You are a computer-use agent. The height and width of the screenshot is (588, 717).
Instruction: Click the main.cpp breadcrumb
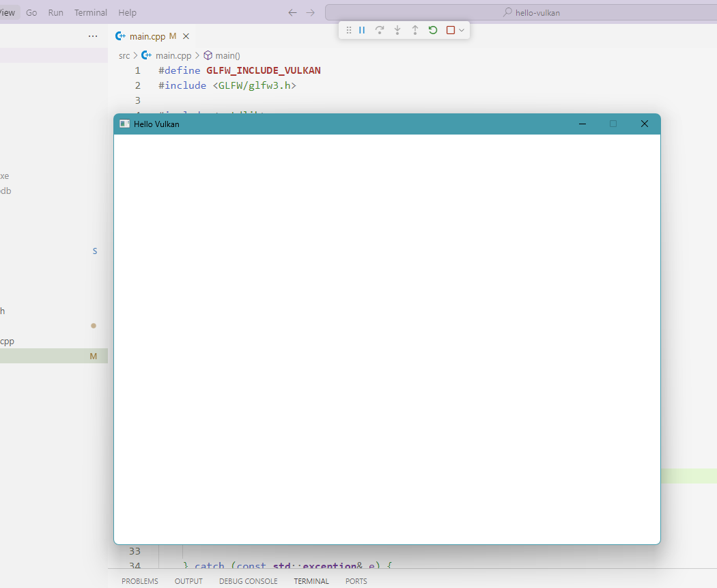(173, 56)
